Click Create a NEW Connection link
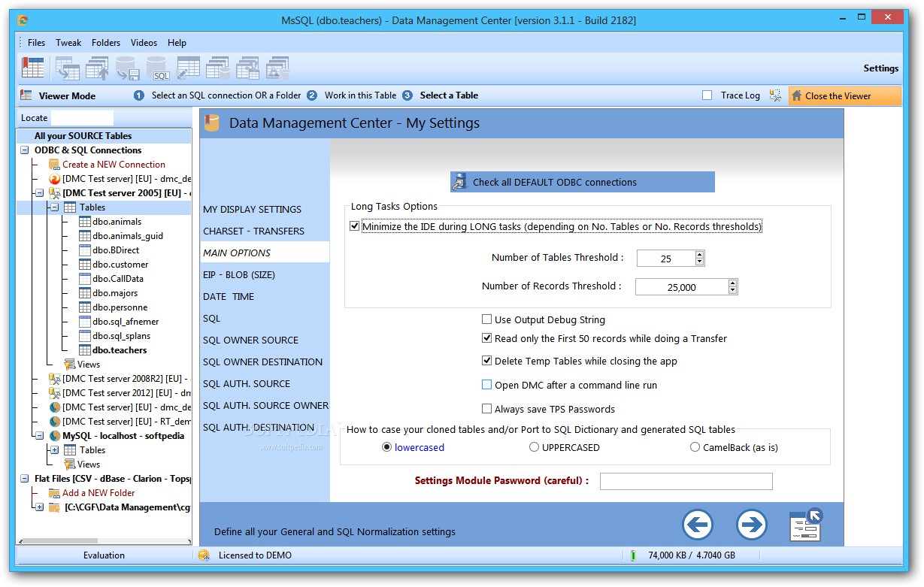 pos(114,165)
